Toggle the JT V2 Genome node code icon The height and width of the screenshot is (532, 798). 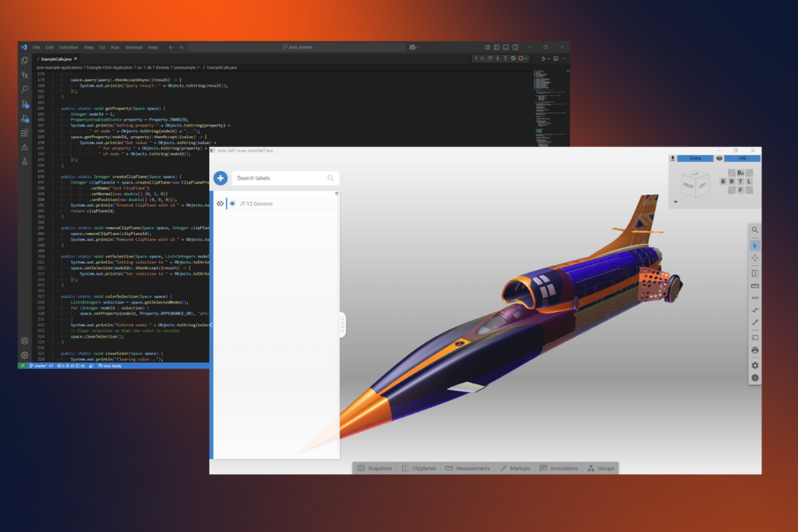point(220,204)
